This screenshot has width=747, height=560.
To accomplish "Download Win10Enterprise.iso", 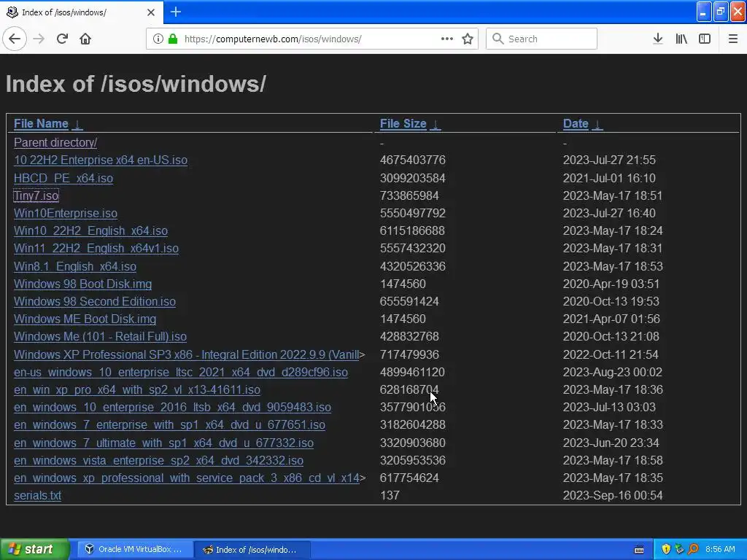I will tap(65, 214).
